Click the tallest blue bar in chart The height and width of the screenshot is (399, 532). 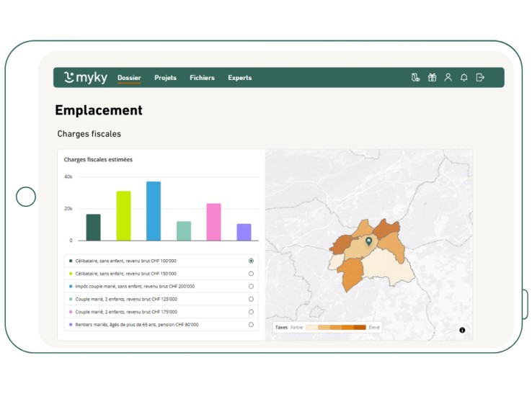tap(154, 211)
